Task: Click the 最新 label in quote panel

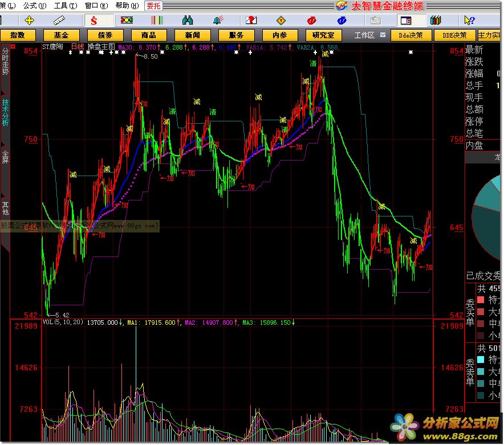Action: (x=474, y=50)
